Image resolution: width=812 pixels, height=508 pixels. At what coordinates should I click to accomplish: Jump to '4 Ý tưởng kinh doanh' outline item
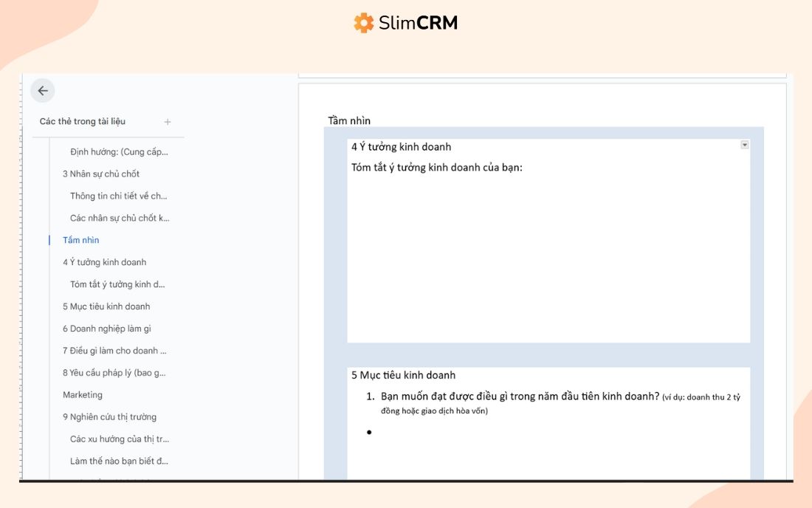click(x=105, y=262)
